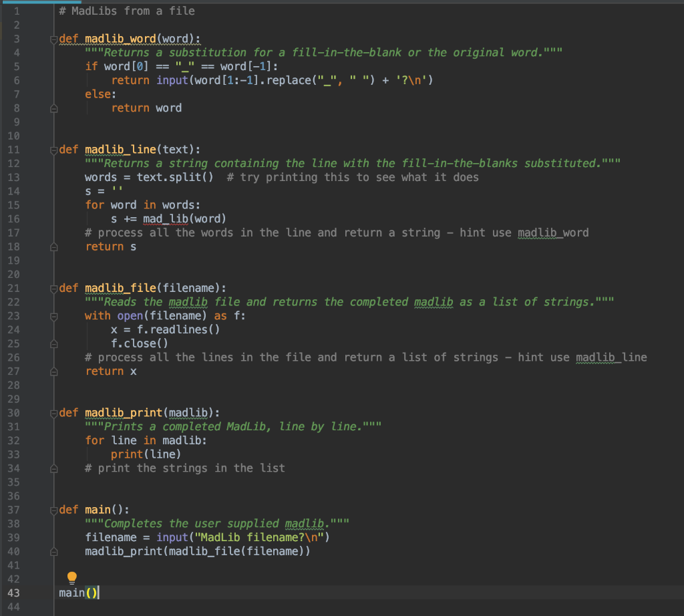Click the 'for word in words:' line
This screenshot has height=616, width=684.
tap(143, 205)
